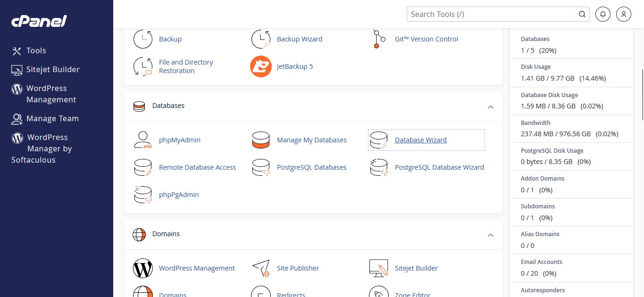Viewport: 644px width, 297px height.
Task: Open the Remote Database Access link
Action: [198, 167]
